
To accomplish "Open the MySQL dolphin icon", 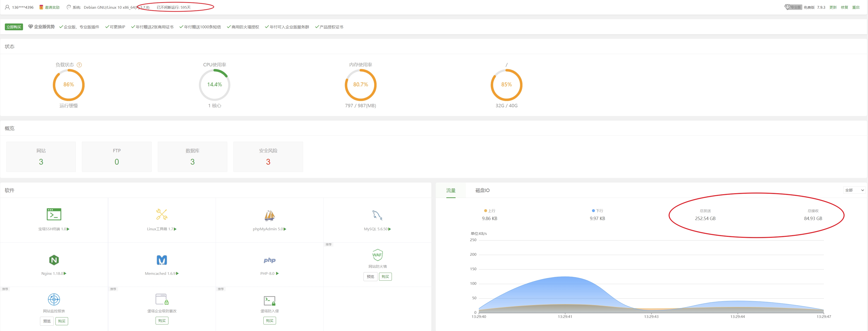I will (377, 215).
